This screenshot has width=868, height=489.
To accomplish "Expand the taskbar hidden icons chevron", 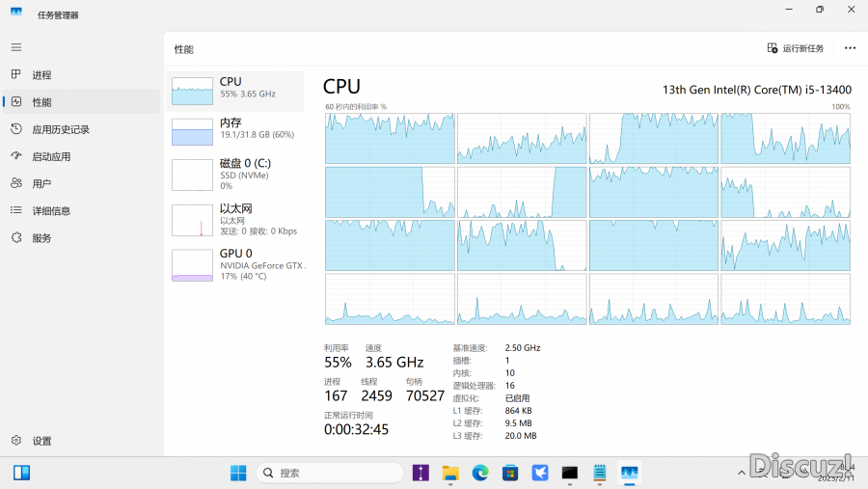I will 742,473.
